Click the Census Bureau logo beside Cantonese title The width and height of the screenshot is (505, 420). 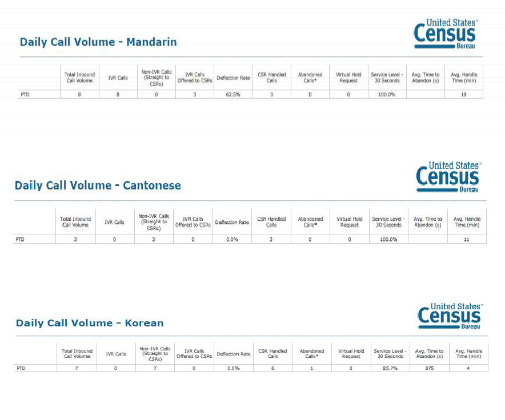tap(448, 177)
